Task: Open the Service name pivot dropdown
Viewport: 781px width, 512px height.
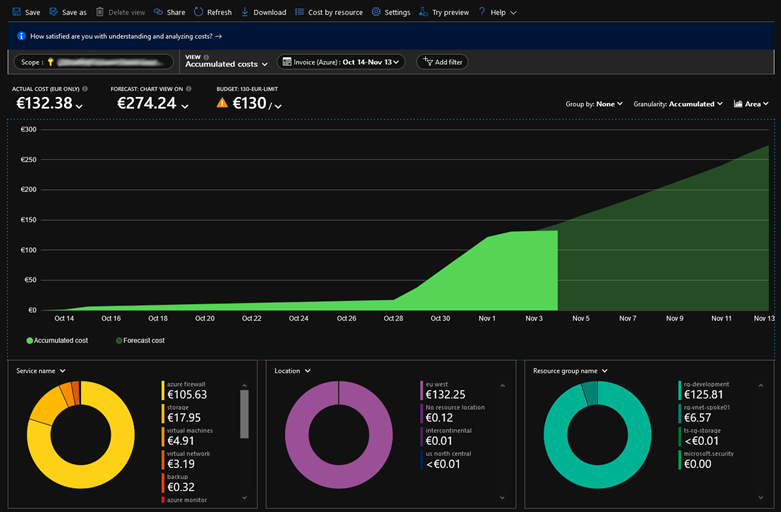Action: (41, 371)
